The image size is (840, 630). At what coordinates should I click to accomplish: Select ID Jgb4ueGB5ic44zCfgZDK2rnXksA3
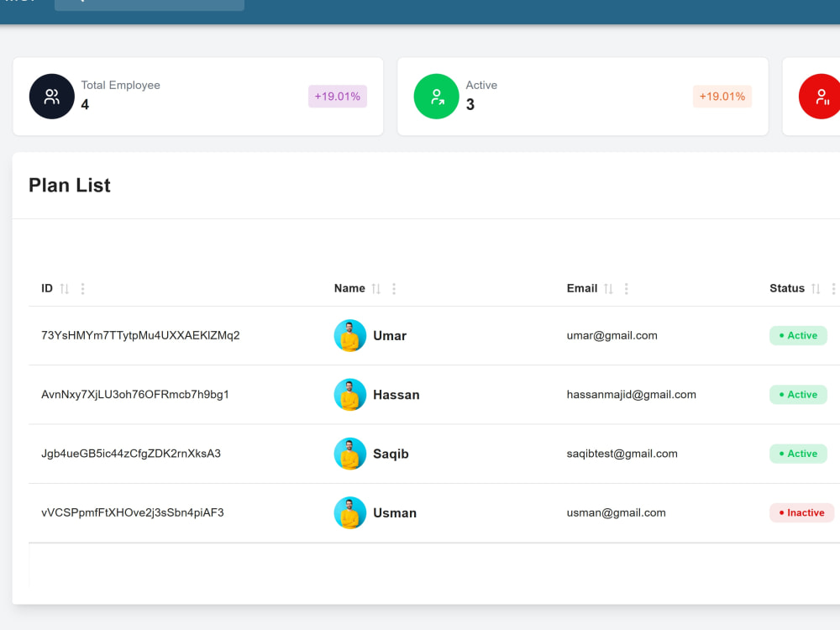pos(131,454)
